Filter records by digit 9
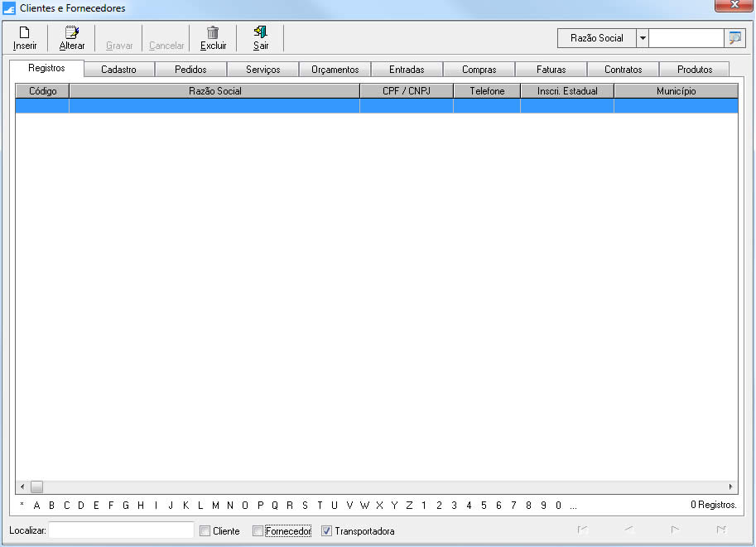Viewport: 756px width, 547px height. 543,506
